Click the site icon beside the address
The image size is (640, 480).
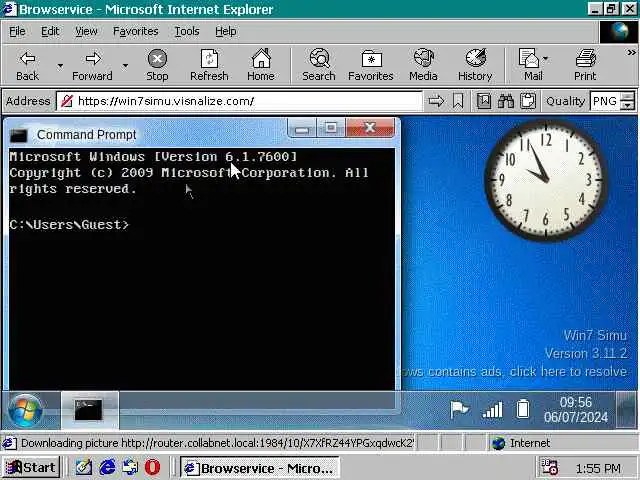pos(67,101)
